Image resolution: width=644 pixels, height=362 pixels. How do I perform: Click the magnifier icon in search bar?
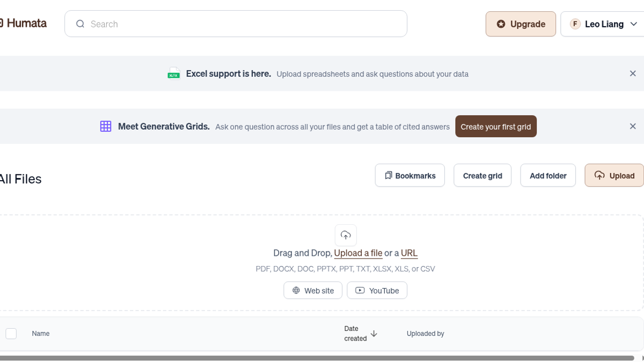pyautogui.click(x=80, y=24)
